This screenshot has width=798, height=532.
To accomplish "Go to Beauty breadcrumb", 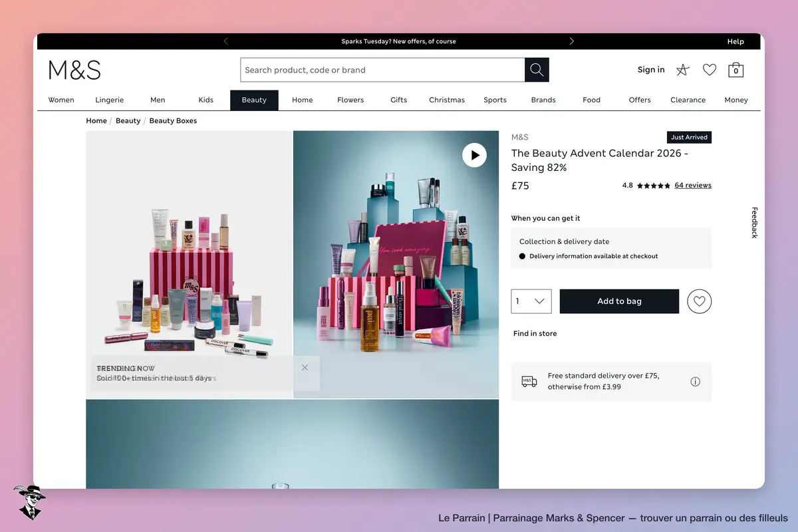I will click(x=128, y=121).
